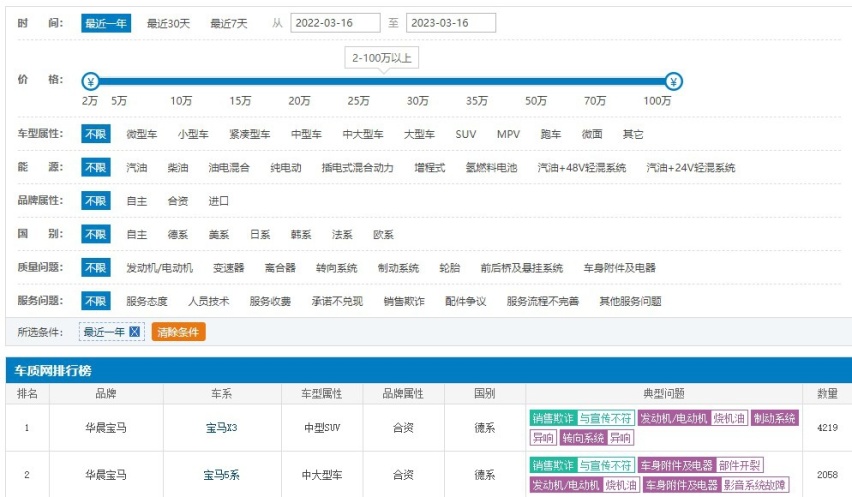
Task: Choose 不限 for 国别
Action: coord(96,235)
